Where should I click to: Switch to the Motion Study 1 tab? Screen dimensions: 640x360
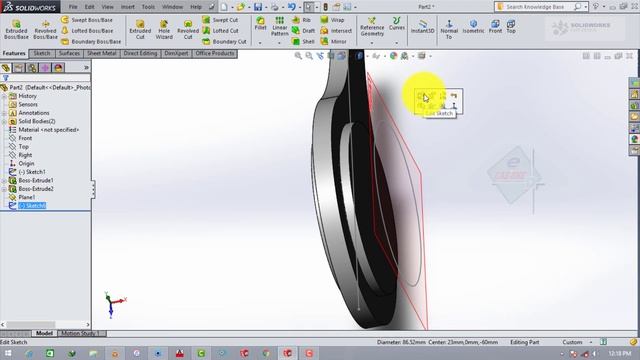[80, 333]
